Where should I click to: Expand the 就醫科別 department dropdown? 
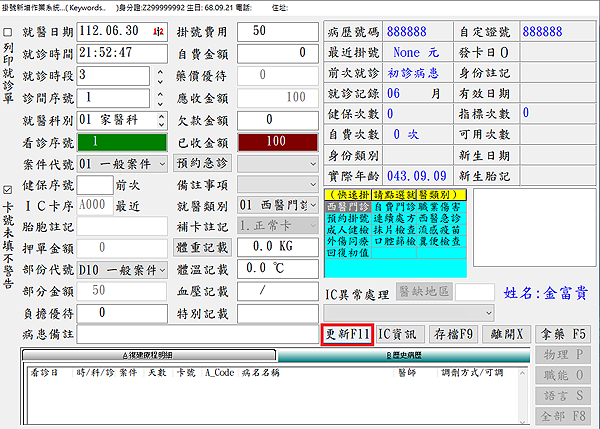pos(160,120)
